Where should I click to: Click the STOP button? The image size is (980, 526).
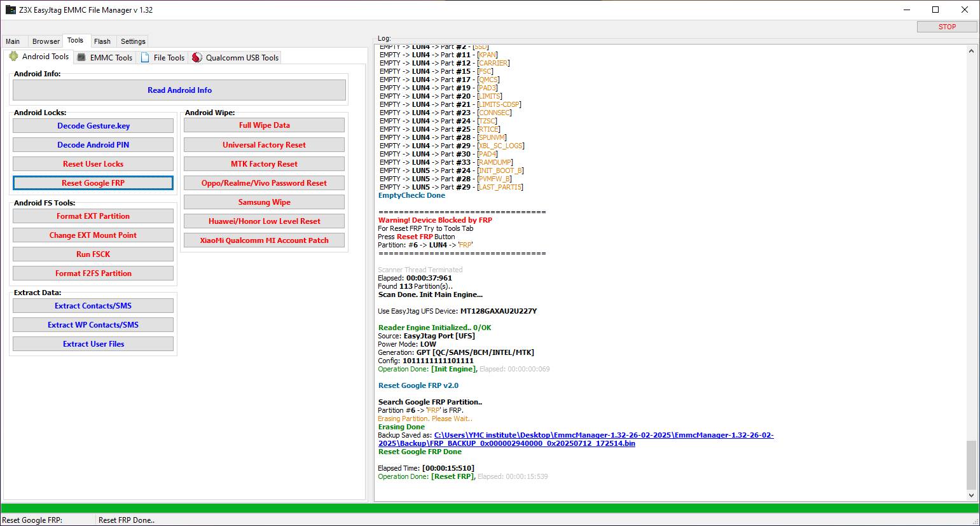click(947, 27)
